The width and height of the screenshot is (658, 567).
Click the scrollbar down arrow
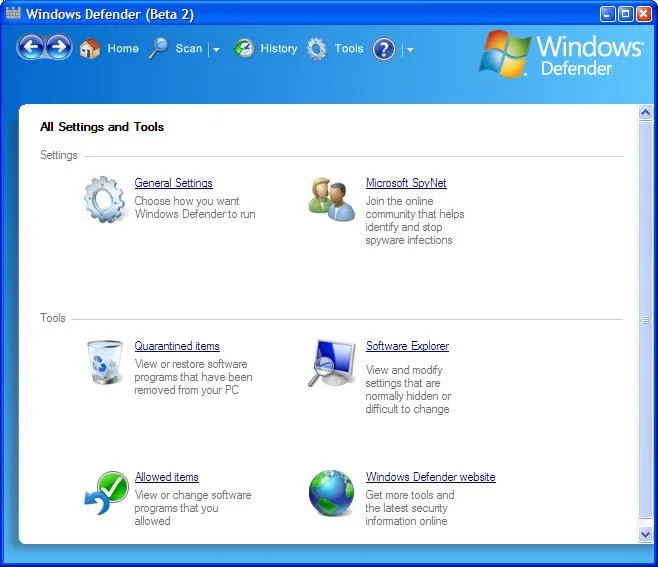point(645,534)
